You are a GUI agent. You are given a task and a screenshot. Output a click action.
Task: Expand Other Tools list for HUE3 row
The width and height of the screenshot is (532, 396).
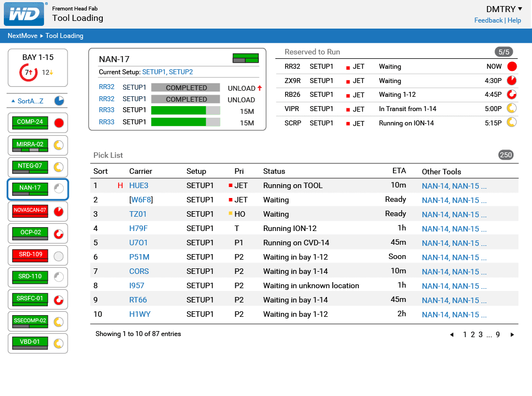coord(453,186)
